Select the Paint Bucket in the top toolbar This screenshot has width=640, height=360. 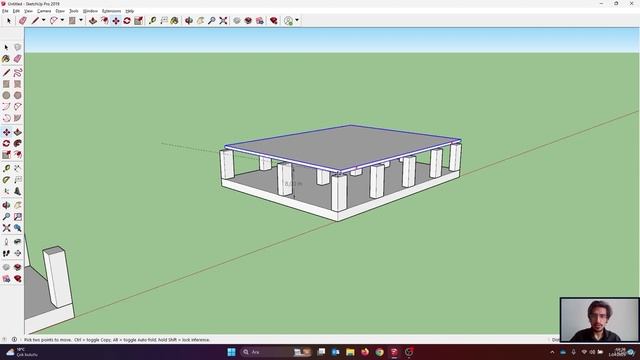pos(175,20)
